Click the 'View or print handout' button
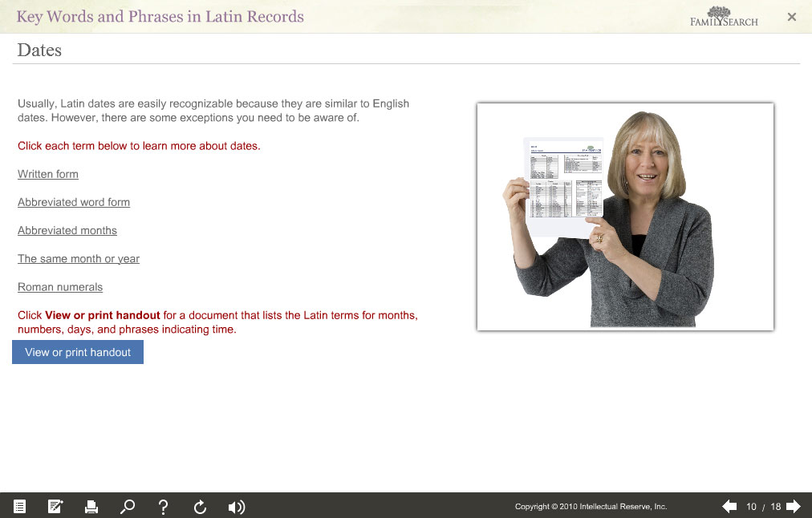 [x=78, y=352]
